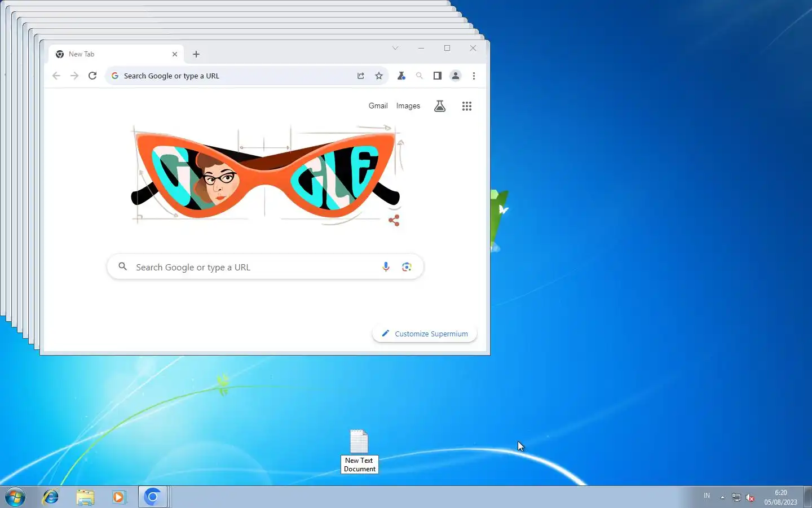
Task: Launch Windows Media Player from taskbar
Action: point(119,497)
